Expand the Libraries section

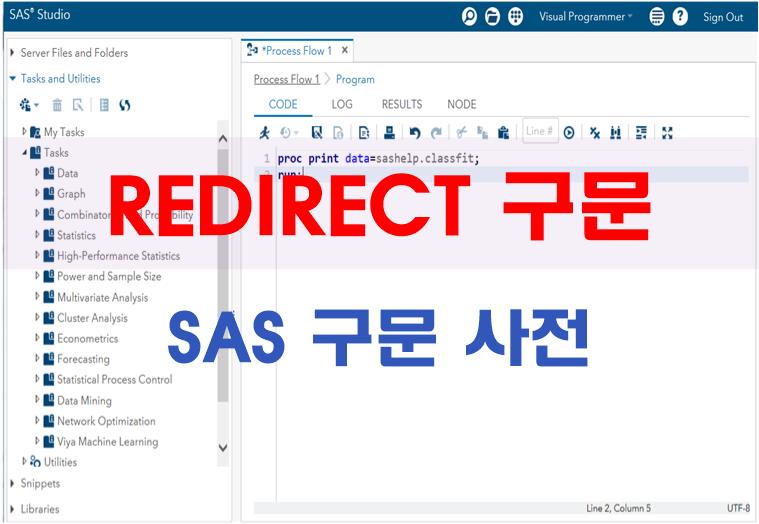point(12,509)
